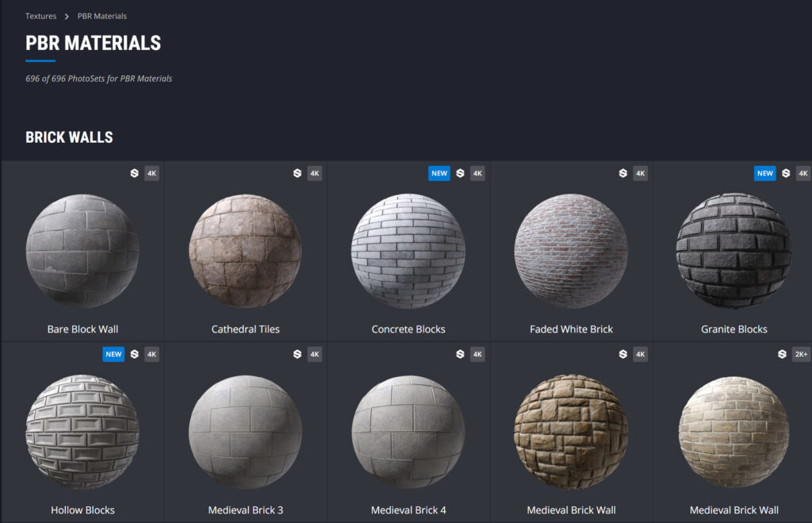This screenshot has width=812, height=523.
Task: Select the 4K badge on Medieval Brick 3
Action: [x=315, y=354]
